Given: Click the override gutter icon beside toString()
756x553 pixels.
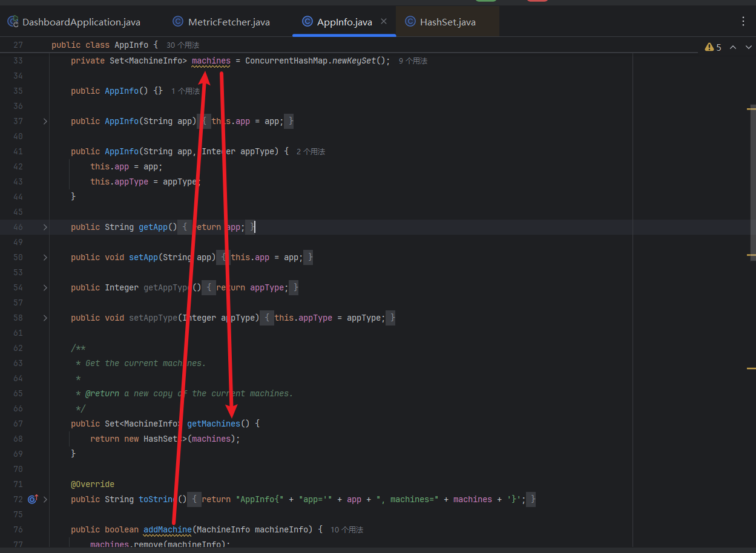Looking at the screenshot, I should (33, 499).
